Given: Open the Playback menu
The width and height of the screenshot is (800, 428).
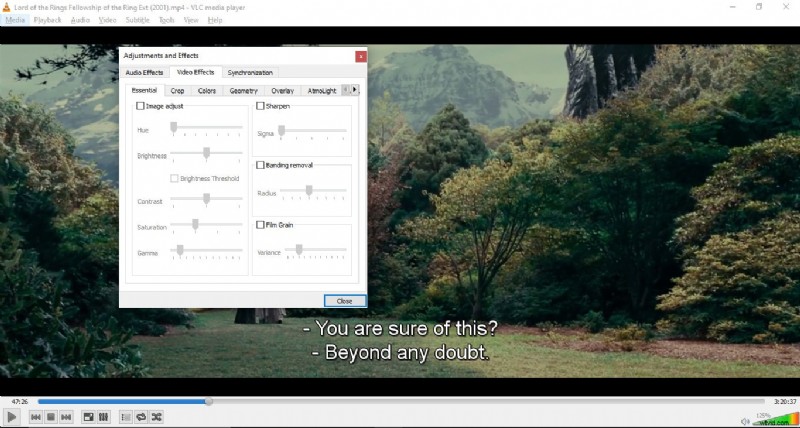Looking at the screenshot, I should coord(47,20).
